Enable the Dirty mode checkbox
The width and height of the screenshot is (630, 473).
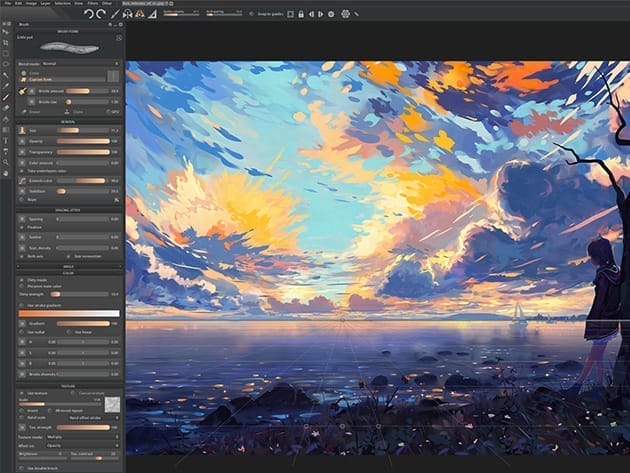pos(20,281)
